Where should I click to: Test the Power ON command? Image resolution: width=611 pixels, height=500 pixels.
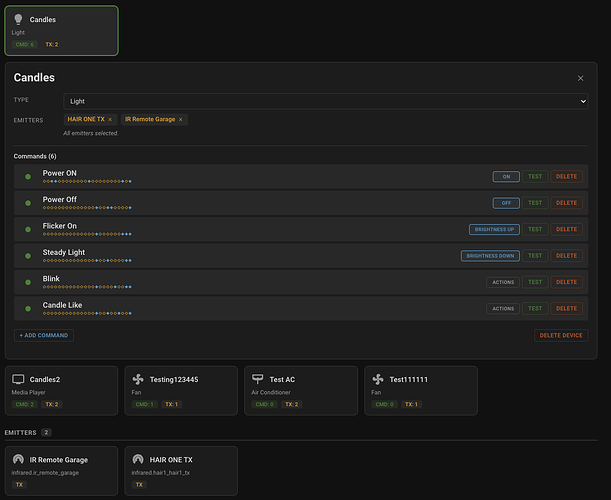[x=535, y=177]
